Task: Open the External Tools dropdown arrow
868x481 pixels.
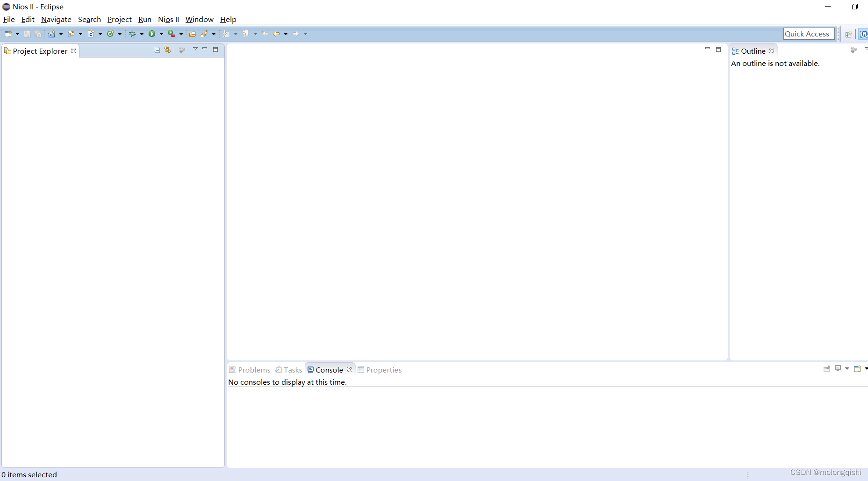Action: (181, 34)
